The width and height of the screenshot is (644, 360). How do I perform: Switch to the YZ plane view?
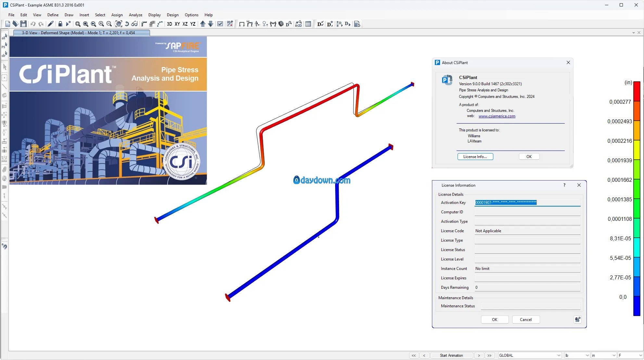[x=193, y=24]
